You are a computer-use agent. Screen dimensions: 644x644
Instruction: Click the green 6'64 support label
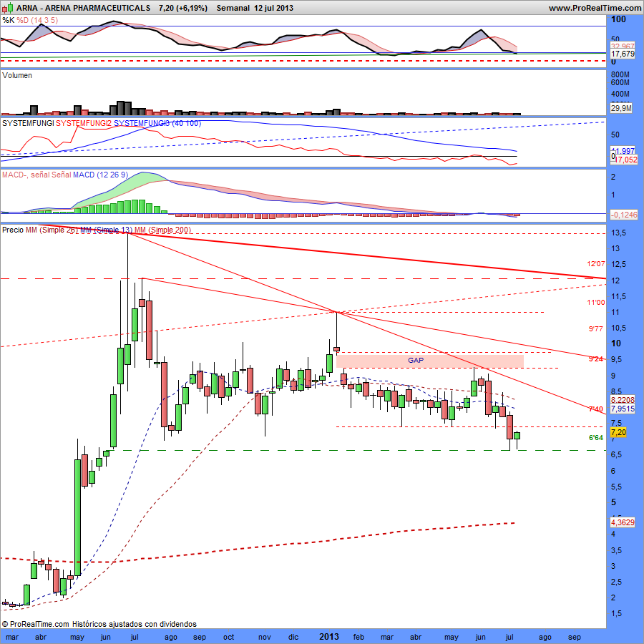point(596,438)
